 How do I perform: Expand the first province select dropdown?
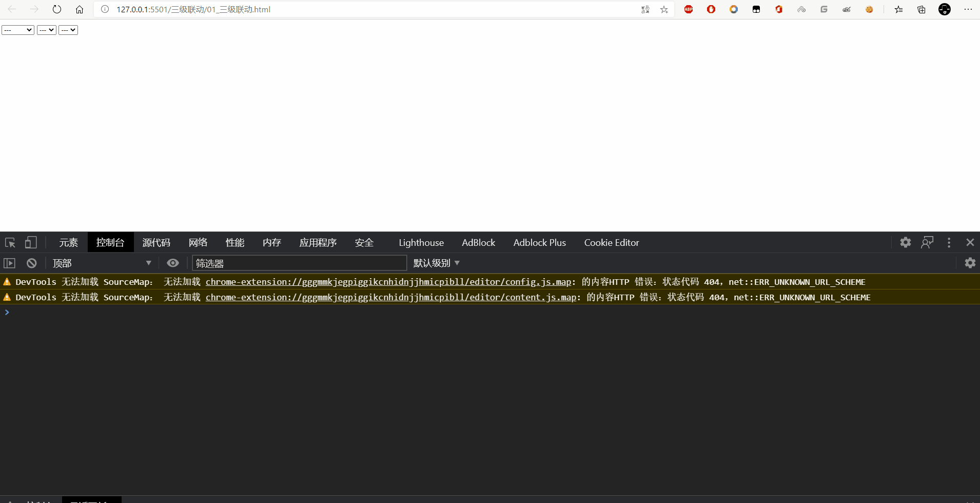[18, 30]
